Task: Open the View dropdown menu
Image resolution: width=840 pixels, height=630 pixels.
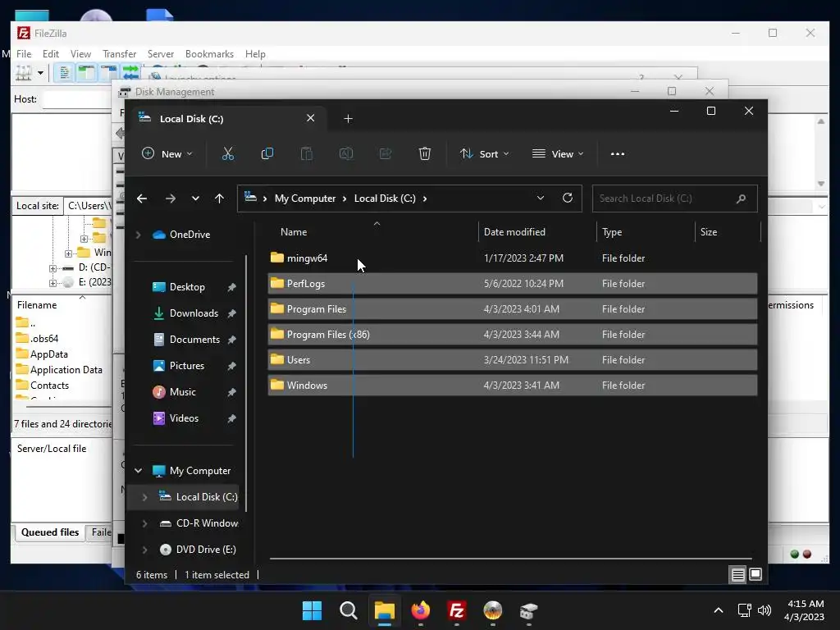Action: [558, 154]
